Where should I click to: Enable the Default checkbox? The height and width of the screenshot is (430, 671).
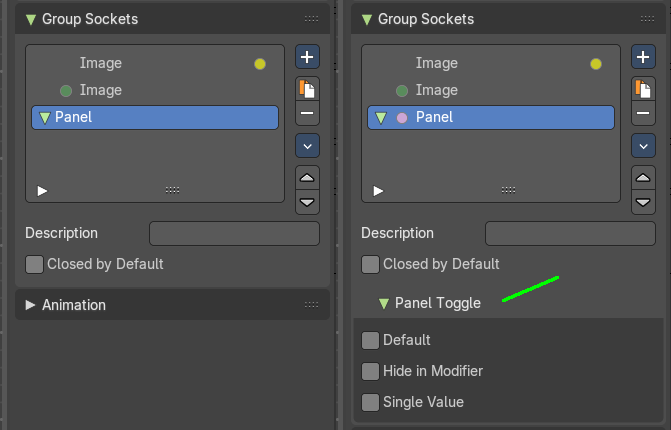pos(370,341)
